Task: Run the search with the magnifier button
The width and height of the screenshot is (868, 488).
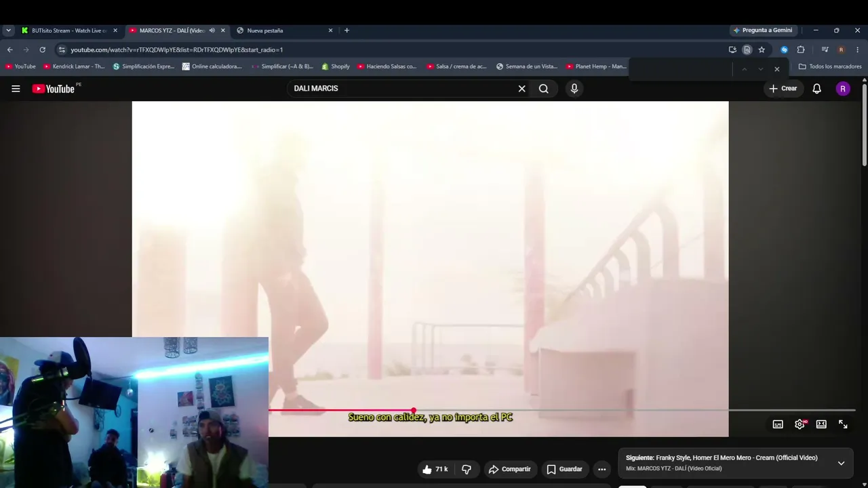Action: (x=544, y=89)
